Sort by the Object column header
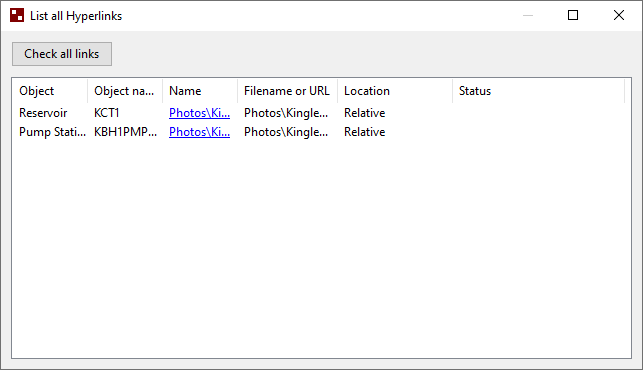Image resolution: width=643 pixels, height=370 pixels. point(50,91)
